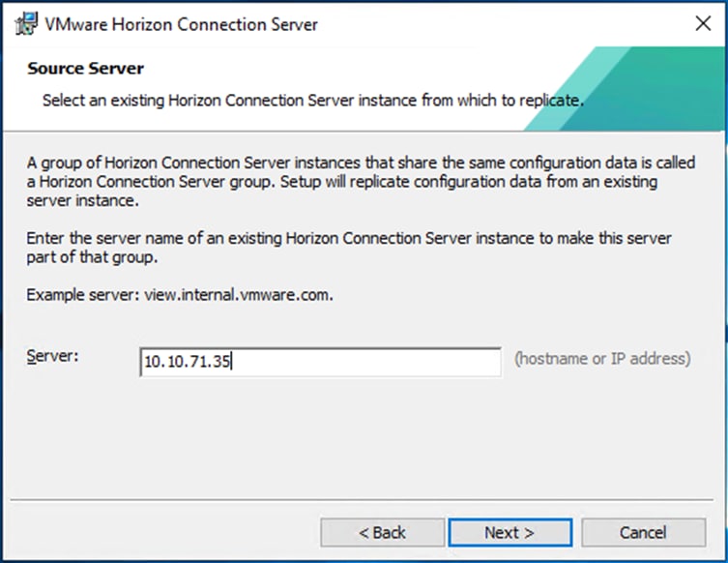Image resolution: width=728 pixels, height=563 pixels.
Task: Click the "VMware Horizon Connection Server" window title
Action: click(x=181, y=23)
